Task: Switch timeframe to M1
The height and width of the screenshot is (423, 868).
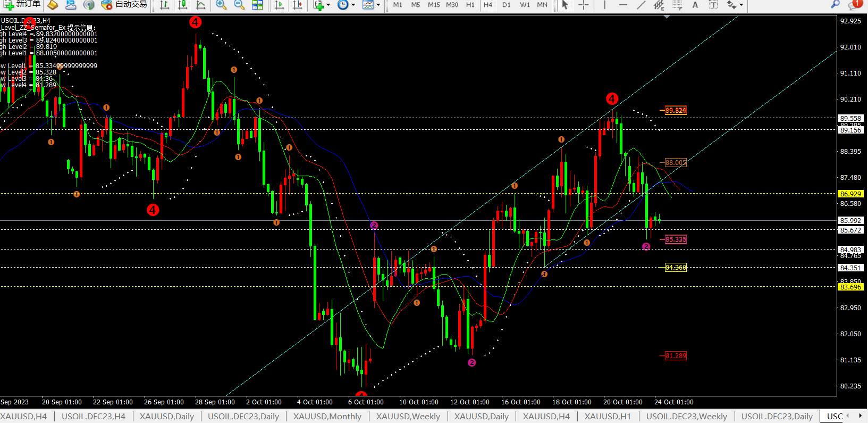Action: pos(398,5)
